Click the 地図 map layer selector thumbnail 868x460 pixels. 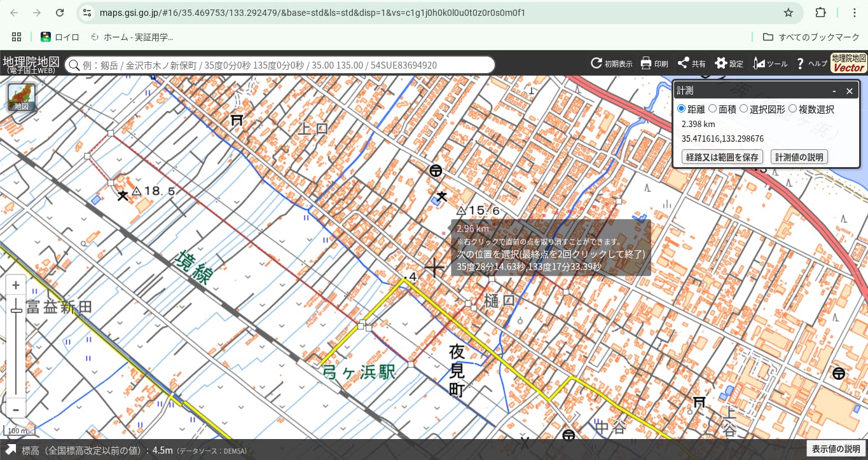(x=22, y=97)
